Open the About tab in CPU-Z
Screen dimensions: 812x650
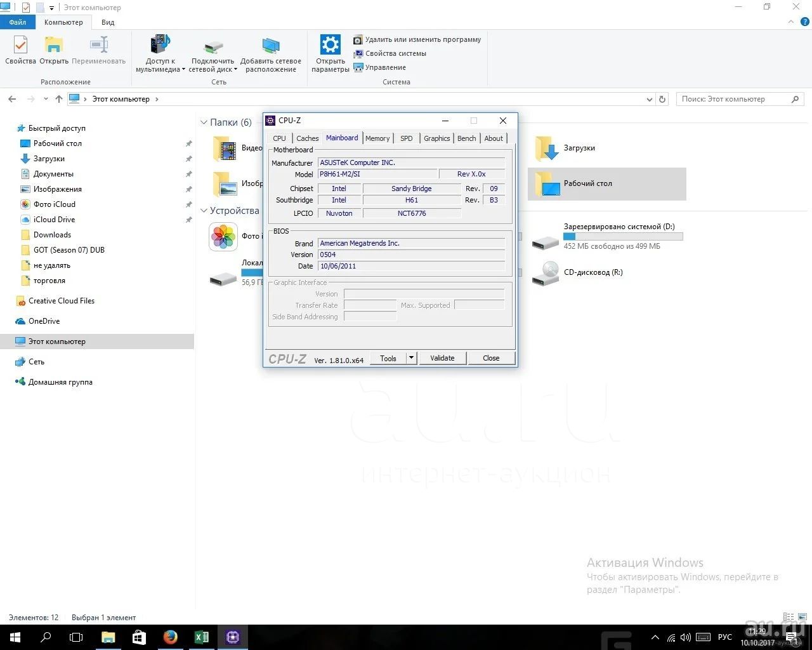[494, 138]
